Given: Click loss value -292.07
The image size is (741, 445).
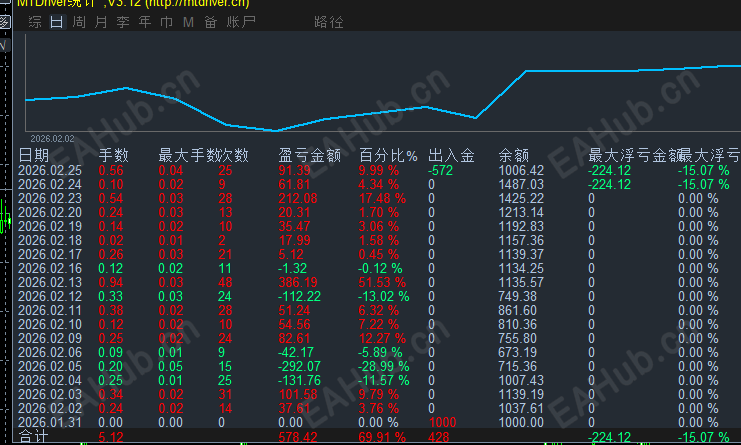Looking at the screenshot, I should click(x=299, y=367).
